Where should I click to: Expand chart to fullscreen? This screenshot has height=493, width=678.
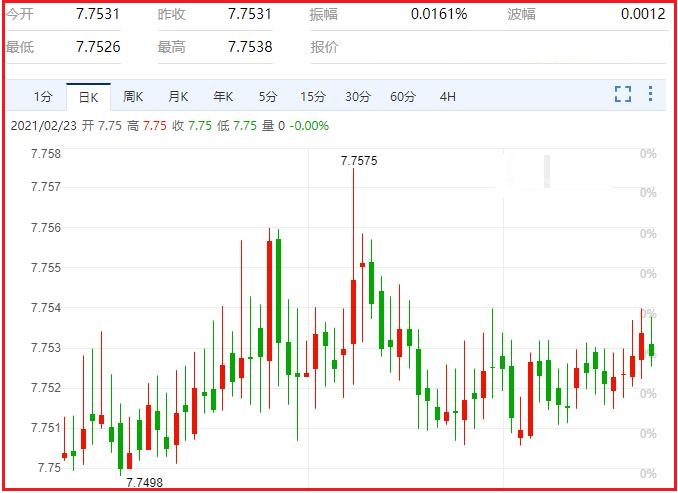(x=623, y=94)
